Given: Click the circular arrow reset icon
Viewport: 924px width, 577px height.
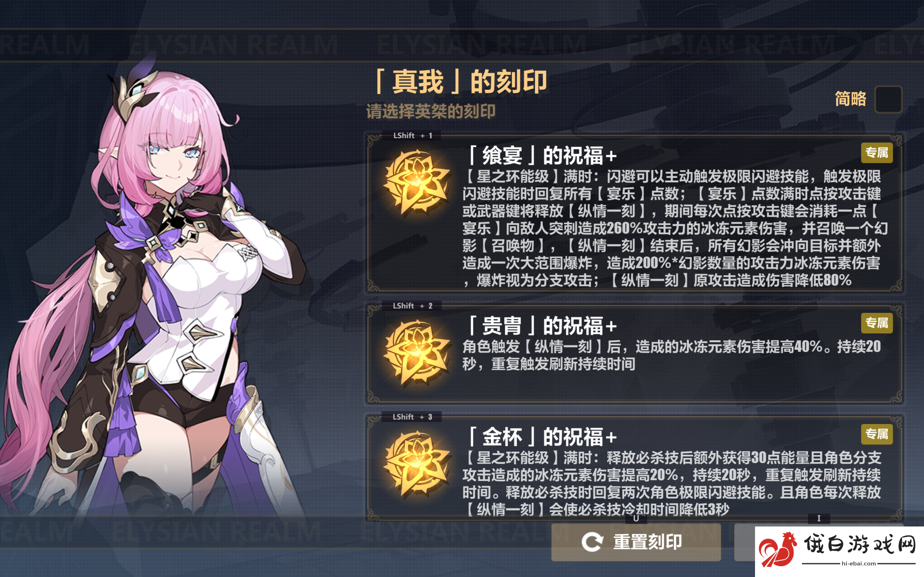Looking at the screenshot, I should [592, 542].
